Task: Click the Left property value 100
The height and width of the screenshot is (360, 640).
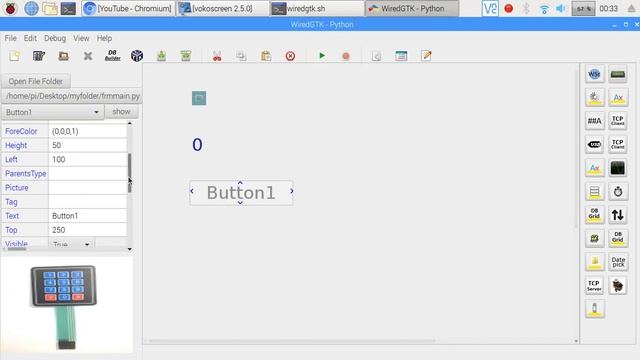Action: (88, 159)
